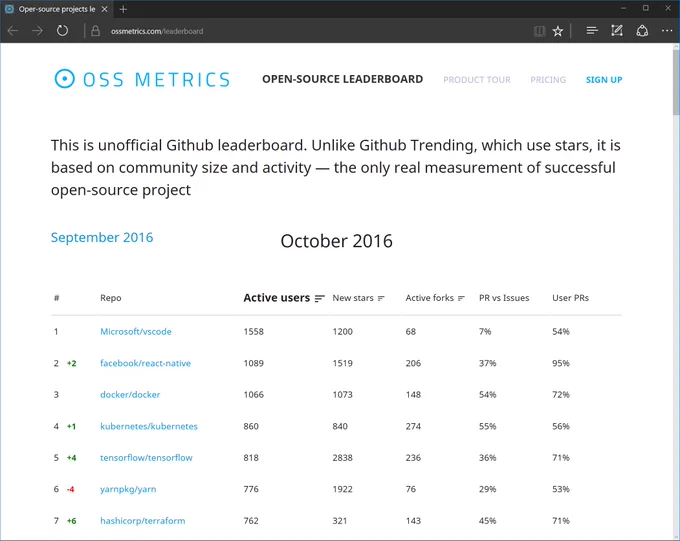The image size is (680, 541).
Task: Open a new tab with plus button
Action: (123, 9)
